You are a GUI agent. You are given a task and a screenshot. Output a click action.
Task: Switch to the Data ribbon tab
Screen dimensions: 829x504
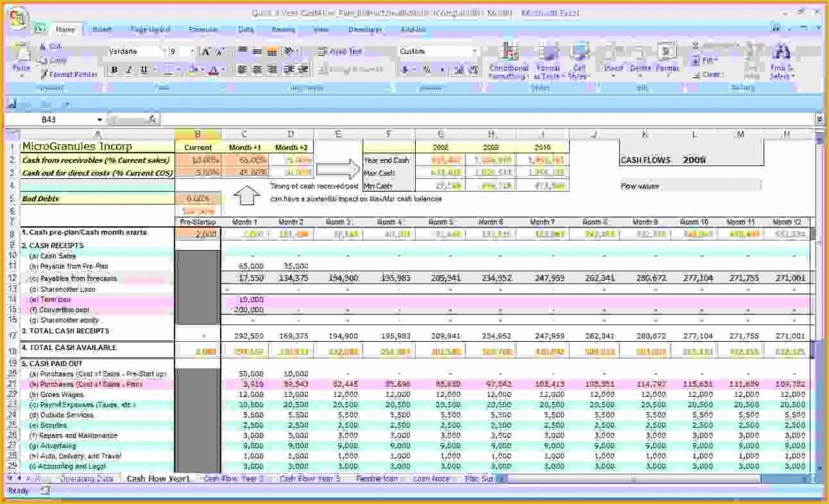245,30
